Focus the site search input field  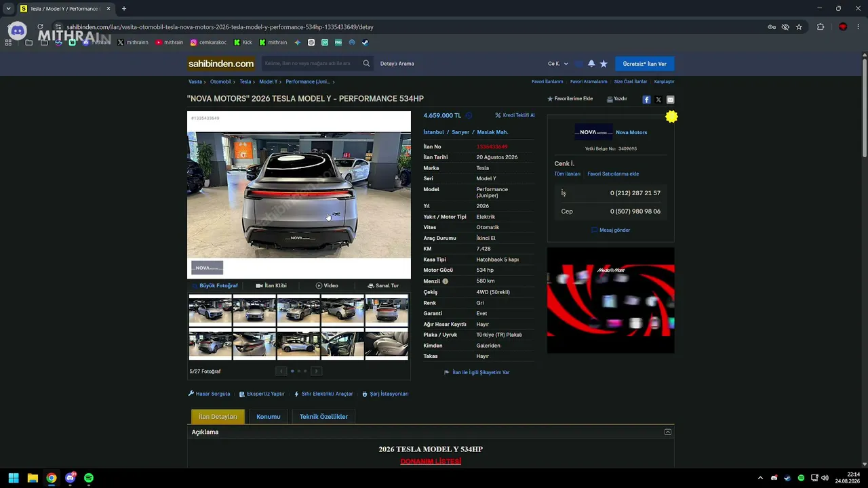(x=311, y=64)
